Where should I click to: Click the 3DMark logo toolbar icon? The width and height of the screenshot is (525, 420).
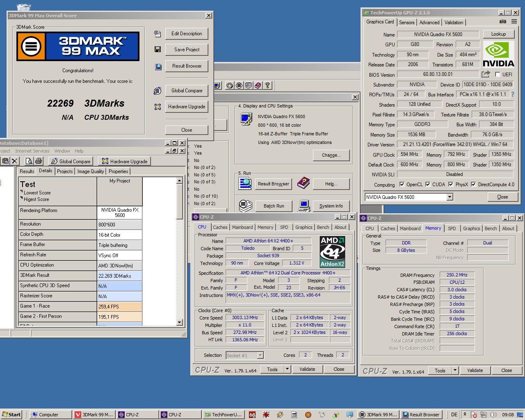[239, 85]
